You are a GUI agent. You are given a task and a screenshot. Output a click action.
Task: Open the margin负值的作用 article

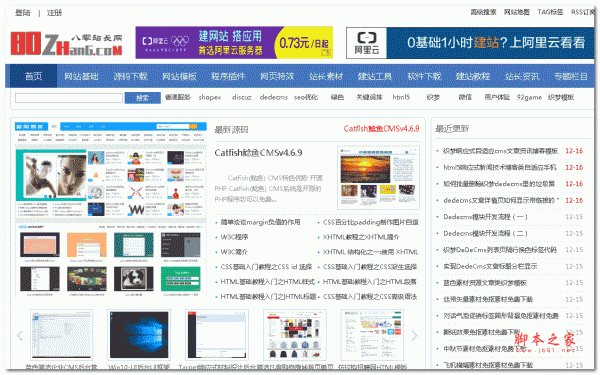[260, 222]
